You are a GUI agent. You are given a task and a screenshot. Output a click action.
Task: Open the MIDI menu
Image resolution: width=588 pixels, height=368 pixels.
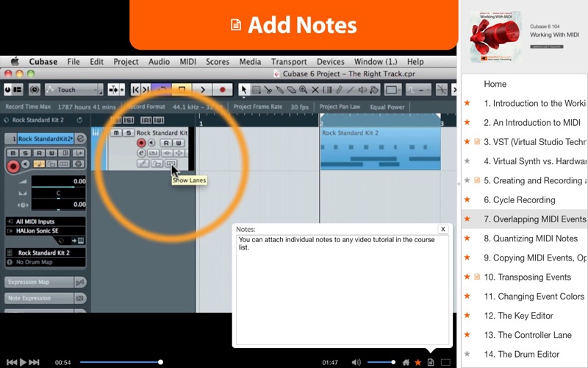tap(187, 62)
